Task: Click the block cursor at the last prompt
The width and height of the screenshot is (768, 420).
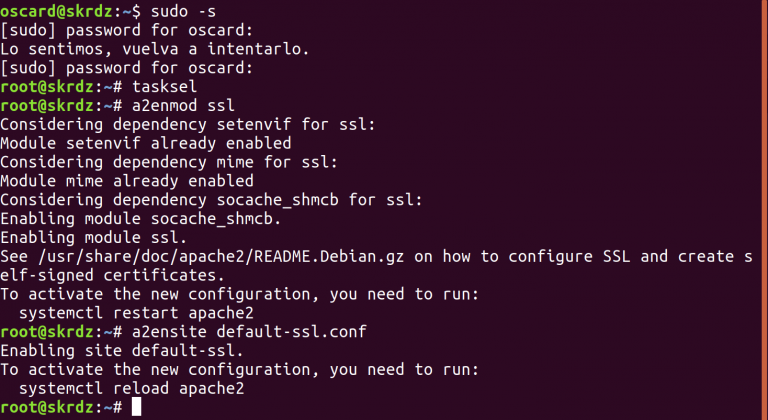Action: [x=137, y=407]
